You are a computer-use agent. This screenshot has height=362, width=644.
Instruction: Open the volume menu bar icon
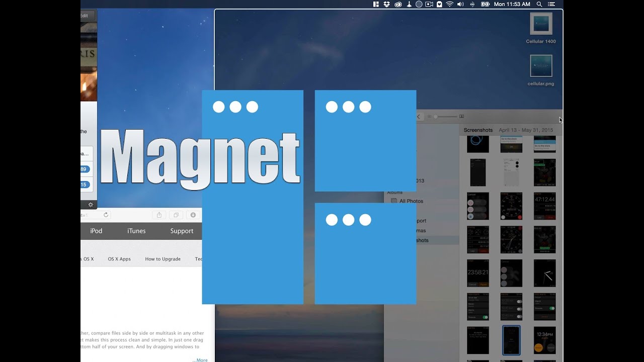click(x=460, y=4)
